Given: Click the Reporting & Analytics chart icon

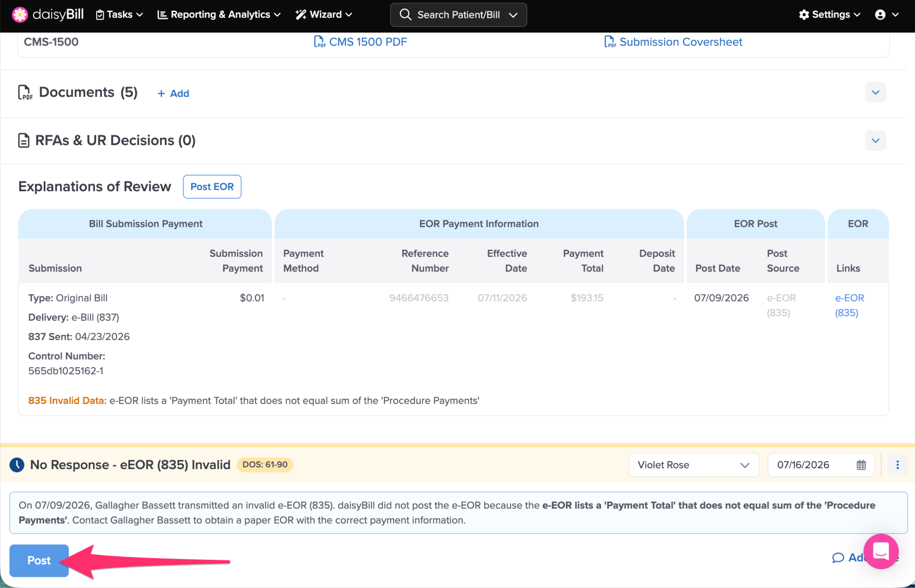Looking at the screenshot, I should (x=162, y=15).
